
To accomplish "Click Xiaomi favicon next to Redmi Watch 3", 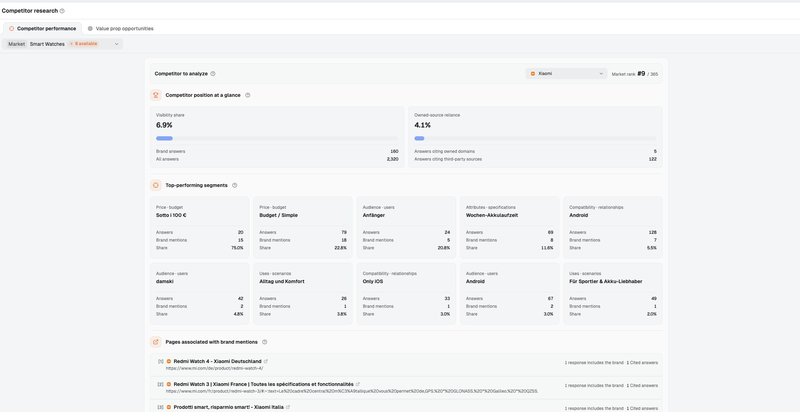I will [x=169, y=384].
